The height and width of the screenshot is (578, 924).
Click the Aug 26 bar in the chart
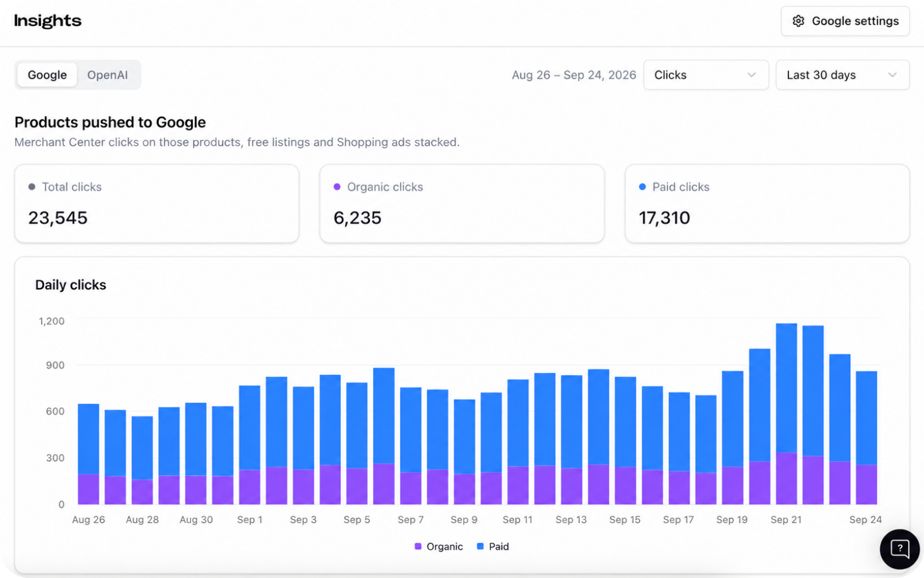88,454
